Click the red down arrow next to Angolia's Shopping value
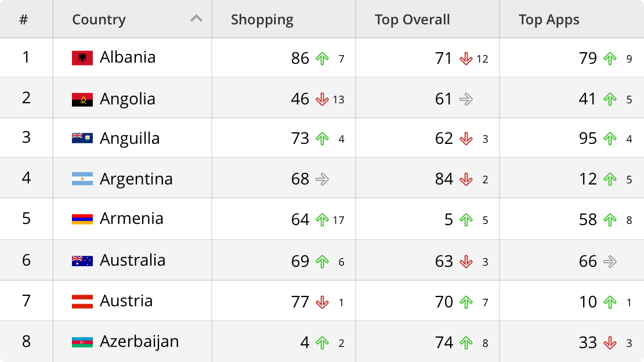 click(x=322, y=99)
